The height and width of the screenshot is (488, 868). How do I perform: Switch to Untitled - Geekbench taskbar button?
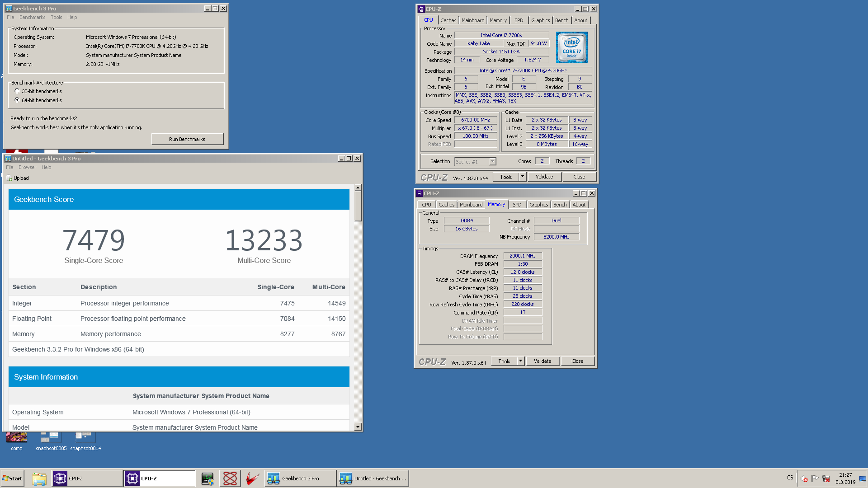[373, 479]
